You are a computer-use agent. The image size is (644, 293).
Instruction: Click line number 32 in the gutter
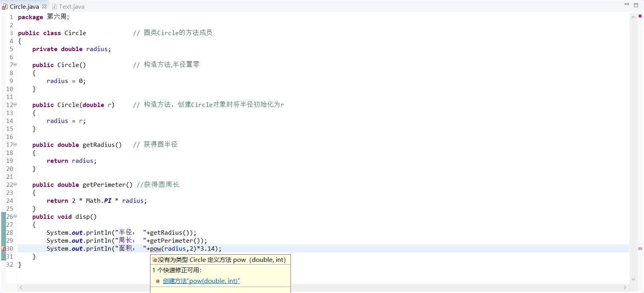(10, 265)
